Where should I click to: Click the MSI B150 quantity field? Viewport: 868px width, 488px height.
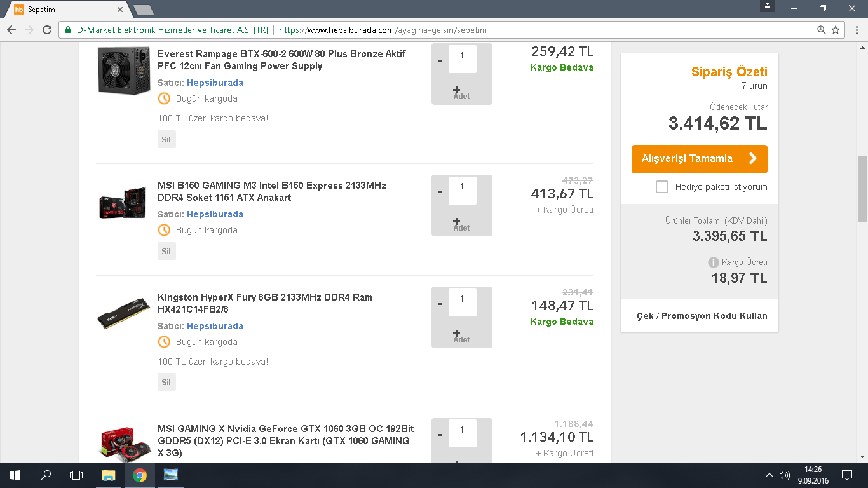point(463,191)
